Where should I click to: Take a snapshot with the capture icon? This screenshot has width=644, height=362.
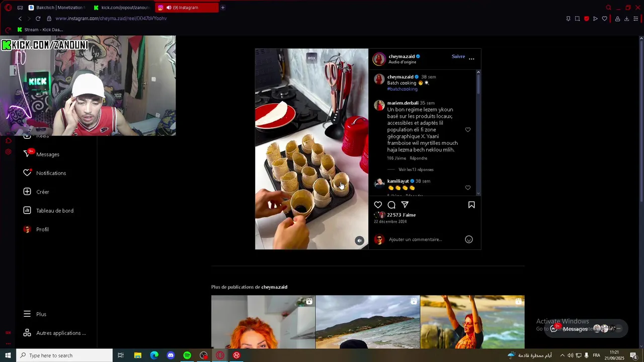[x=577, y=19]
